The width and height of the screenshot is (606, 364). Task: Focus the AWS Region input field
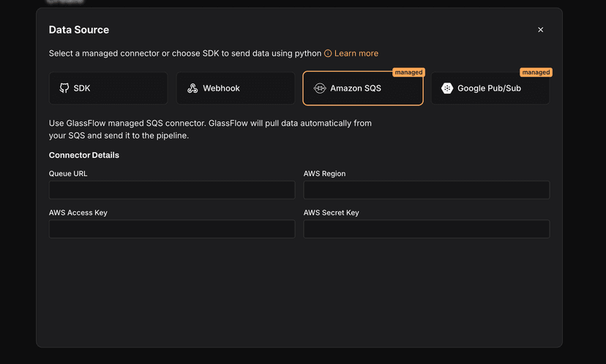[427, 190]
